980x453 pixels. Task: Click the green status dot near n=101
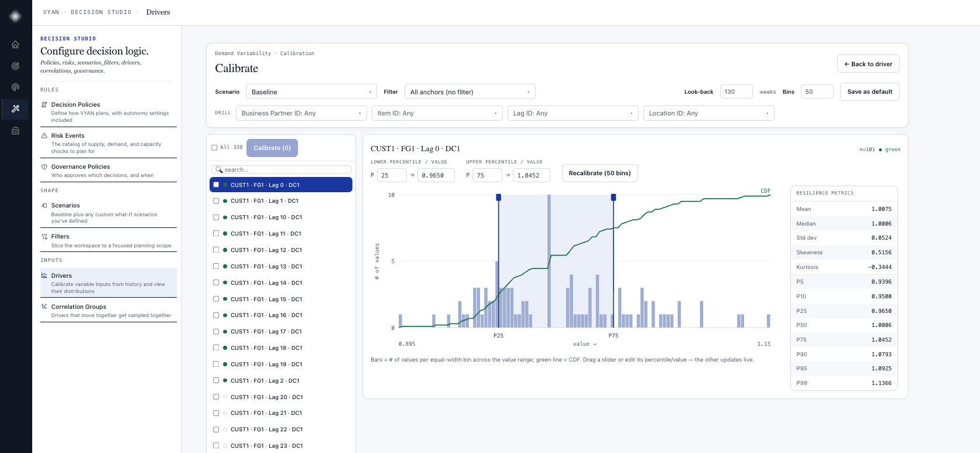(x=880, y=149)
